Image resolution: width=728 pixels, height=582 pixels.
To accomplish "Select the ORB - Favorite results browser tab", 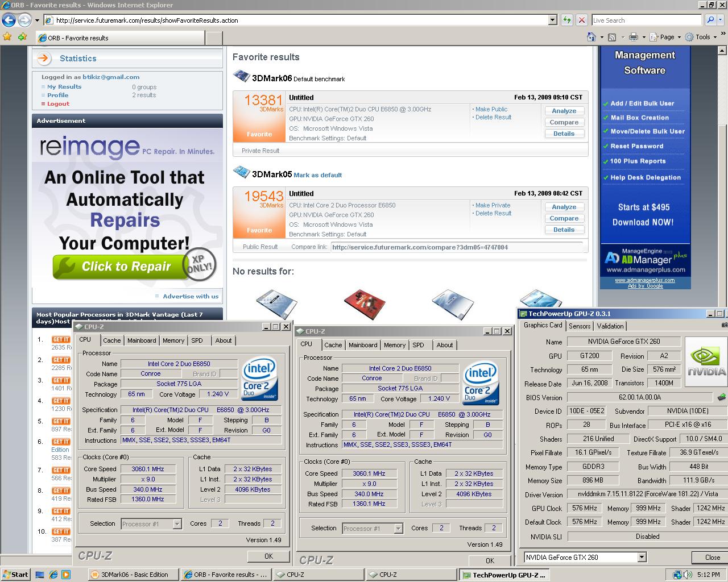I will click(x=119, y=38).
